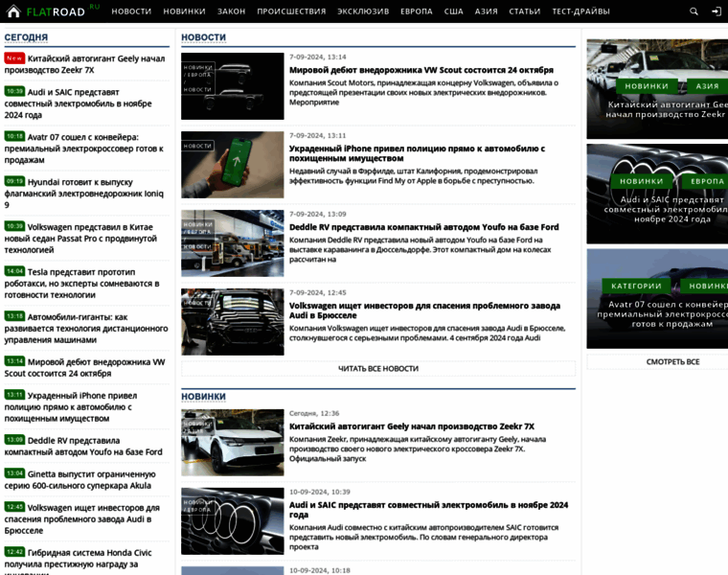
Task: Click НОВИНКИ tag on Audi SAIC card
Action: tap(642, 181)
